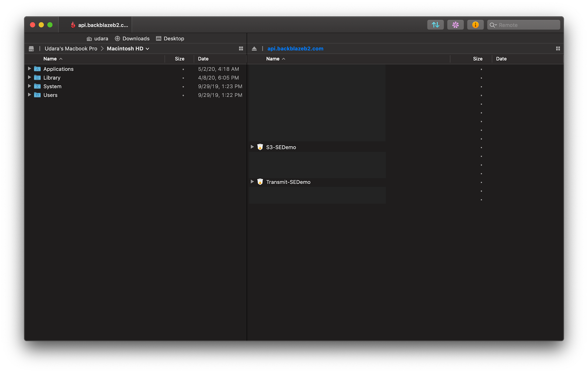The width and height of the screenshot is (588, 373).
Task: Click the S3-SEDemo bucket icon
Action: click(260, 147)
